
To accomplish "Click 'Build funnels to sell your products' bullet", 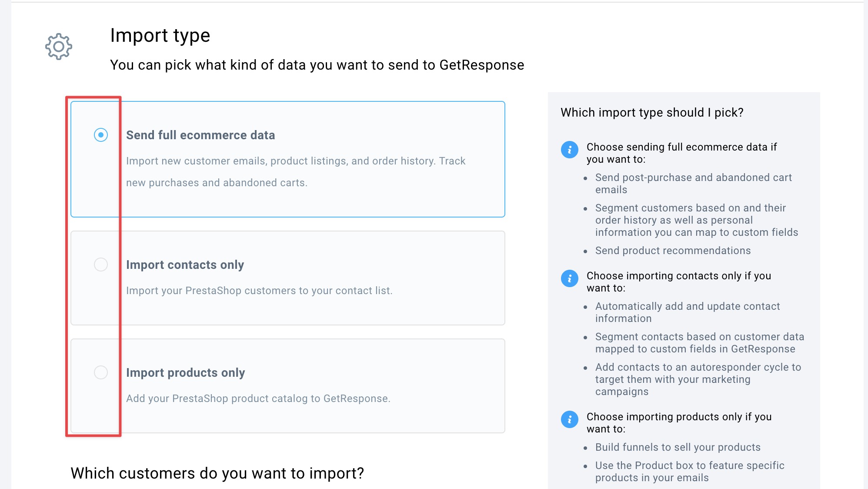I will (678, 447).
